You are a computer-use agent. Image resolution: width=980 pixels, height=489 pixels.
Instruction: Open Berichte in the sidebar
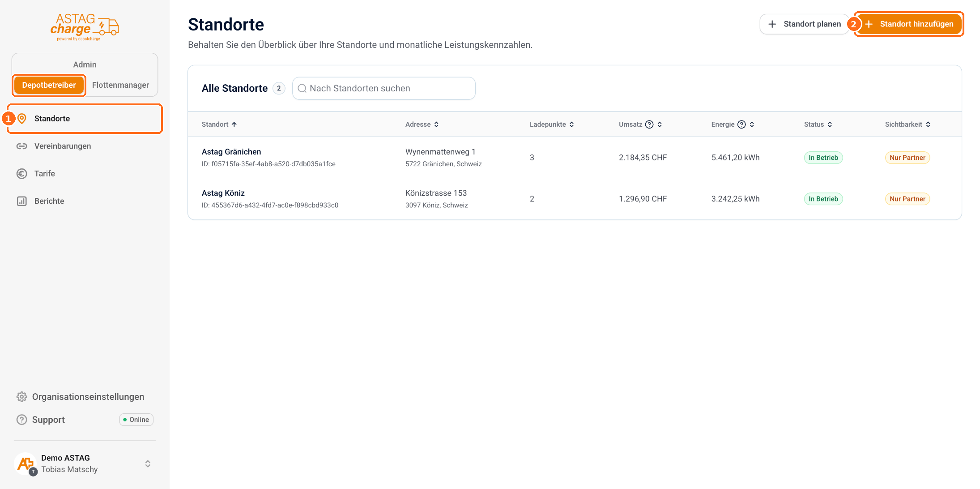[x=85, y=201]
